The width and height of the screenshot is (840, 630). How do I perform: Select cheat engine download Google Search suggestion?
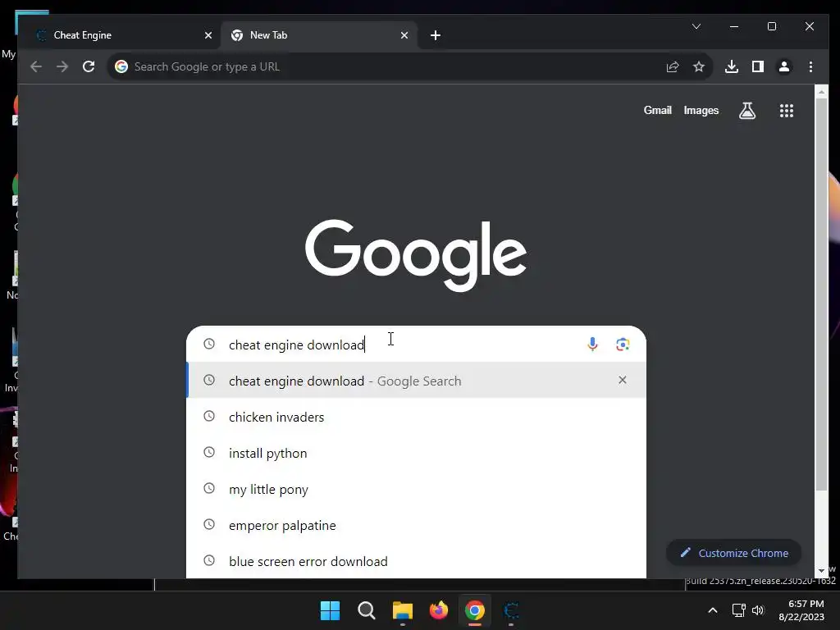416,381
